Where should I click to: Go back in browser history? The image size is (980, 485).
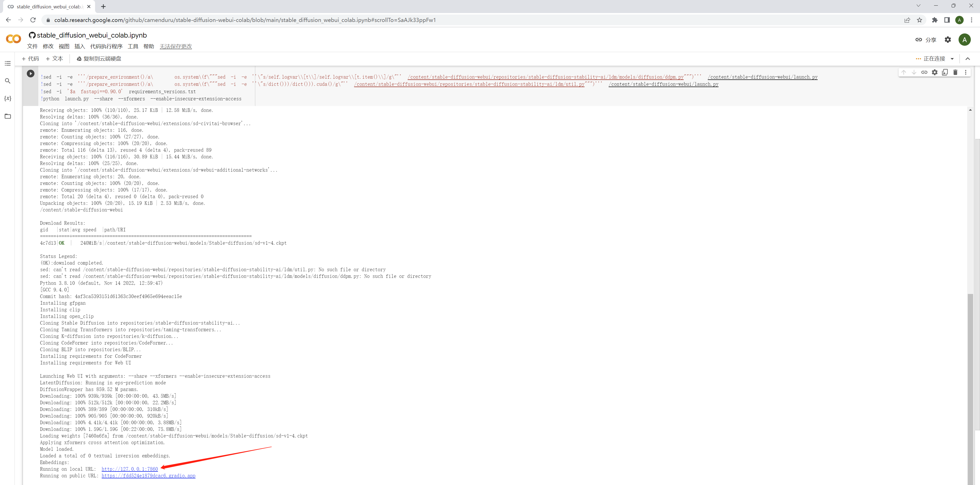tap(8, 20)
